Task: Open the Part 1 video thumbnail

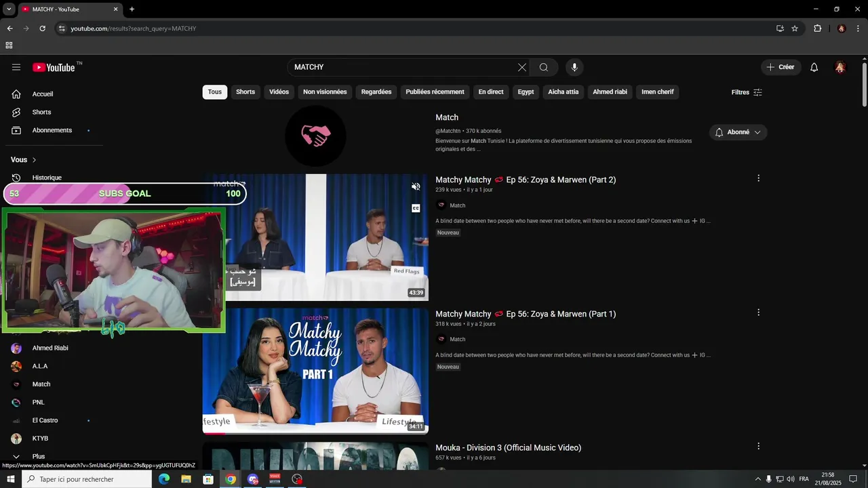Action: (x=315, y=371)
